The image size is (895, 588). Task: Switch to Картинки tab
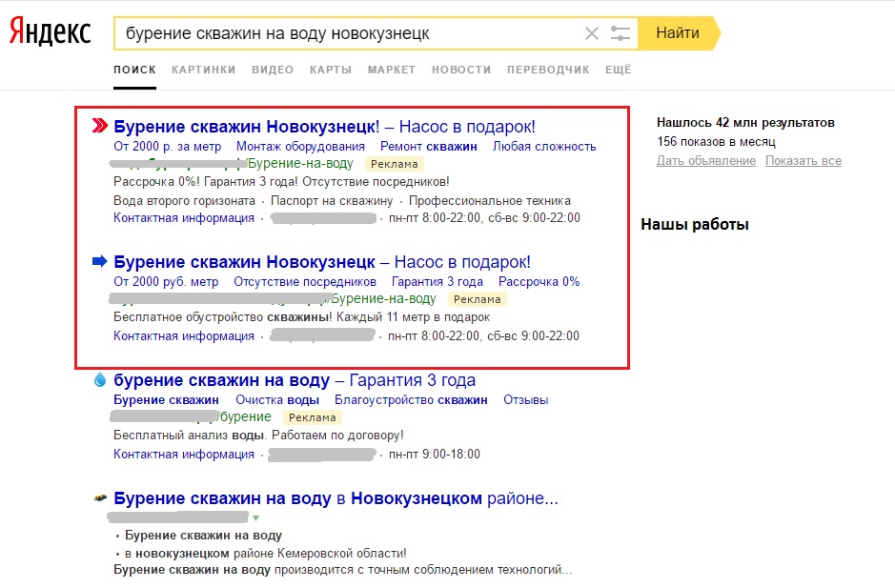pos(204,70)
